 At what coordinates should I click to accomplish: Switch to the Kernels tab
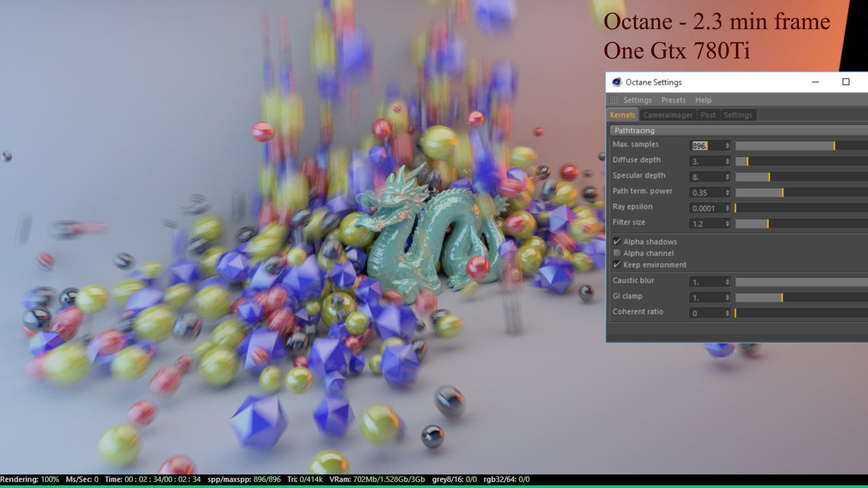tap(623, 115)
